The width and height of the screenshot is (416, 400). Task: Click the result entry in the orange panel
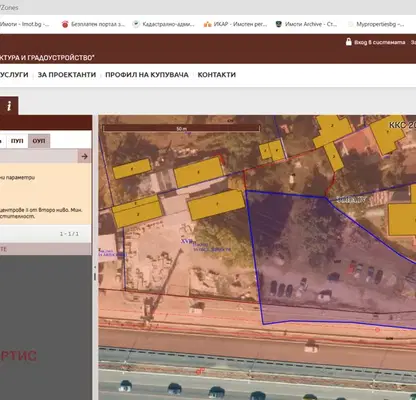point(45,194)
